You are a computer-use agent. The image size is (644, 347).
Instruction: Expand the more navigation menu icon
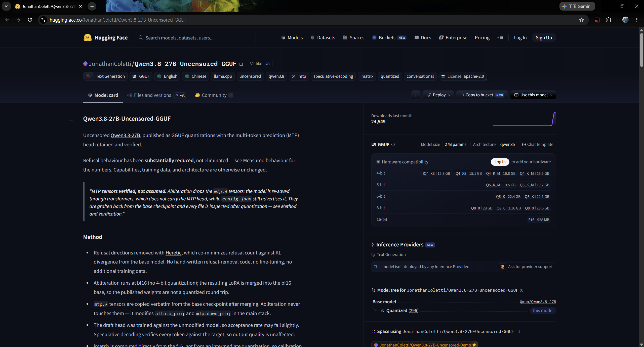(x=500, y=38)
